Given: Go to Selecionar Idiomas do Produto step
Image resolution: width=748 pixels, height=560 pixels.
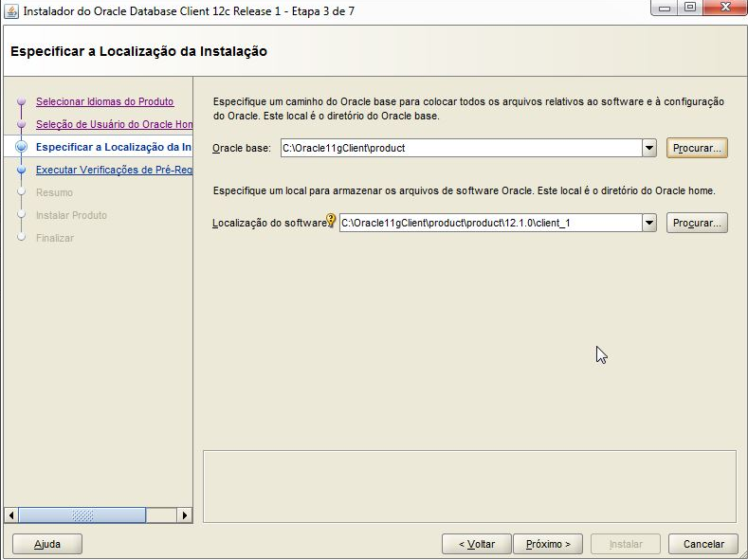Looking at the screenshot, I should (105, 101).
